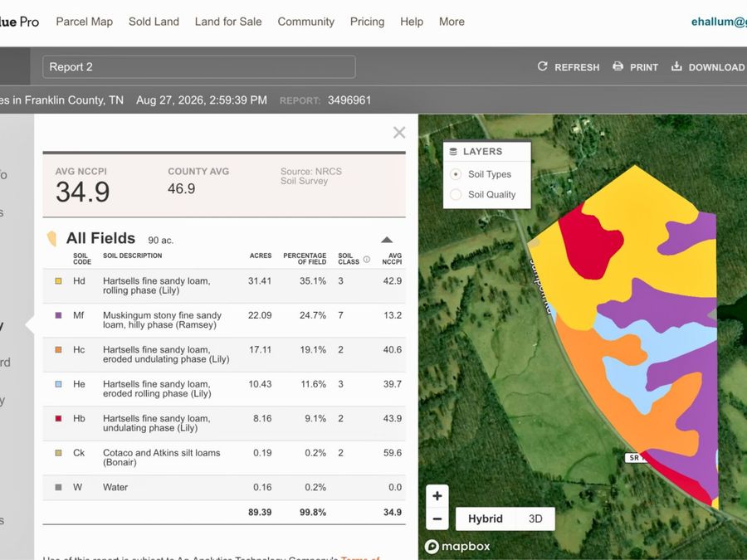Click the ehallum account email link

click(x=719, y=22)
